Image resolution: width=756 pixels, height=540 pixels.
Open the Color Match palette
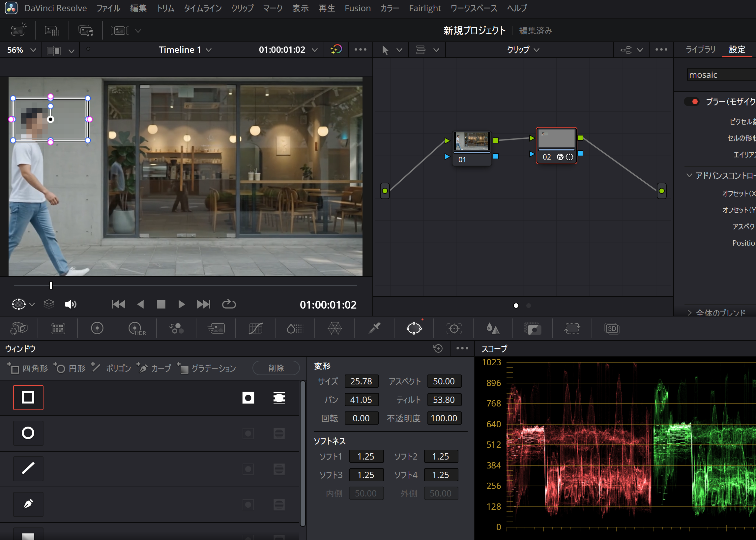click(58, 329)
